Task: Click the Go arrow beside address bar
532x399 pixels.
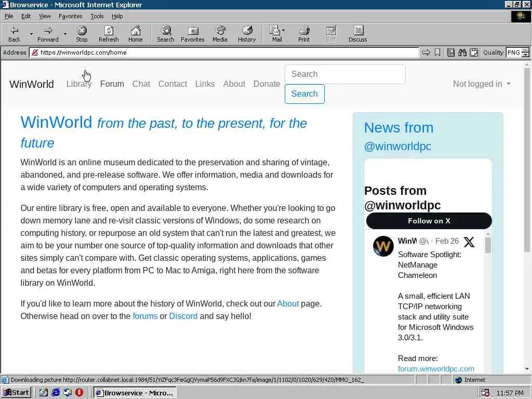Action: click(x=426, y=52)
